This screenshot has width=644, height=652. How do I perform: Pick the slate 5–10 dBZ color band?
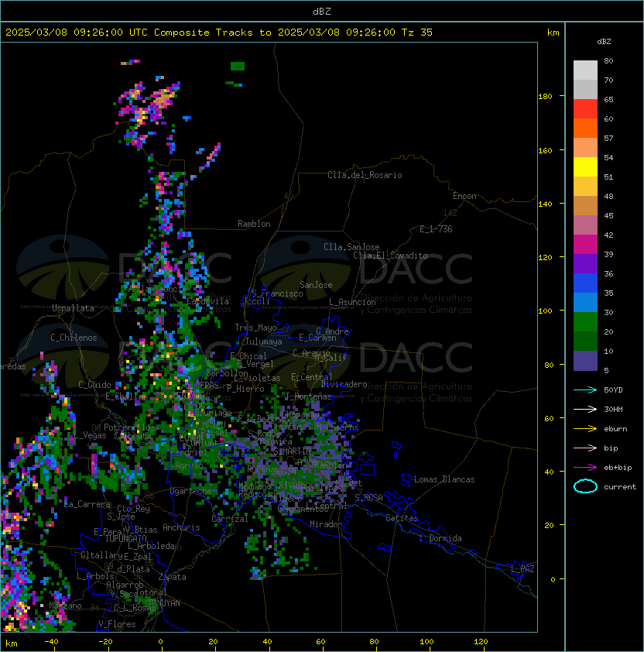pyautogui.click(x=585, y=361)
